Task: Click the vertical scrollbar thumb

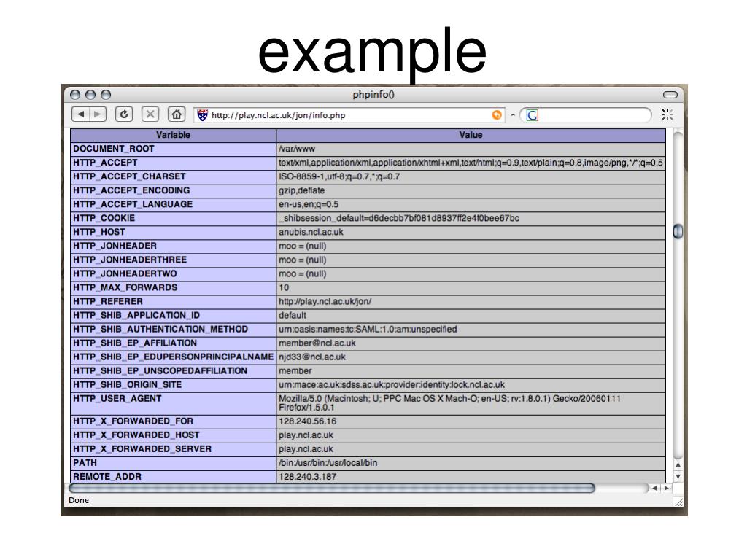Action: [678, 231]
